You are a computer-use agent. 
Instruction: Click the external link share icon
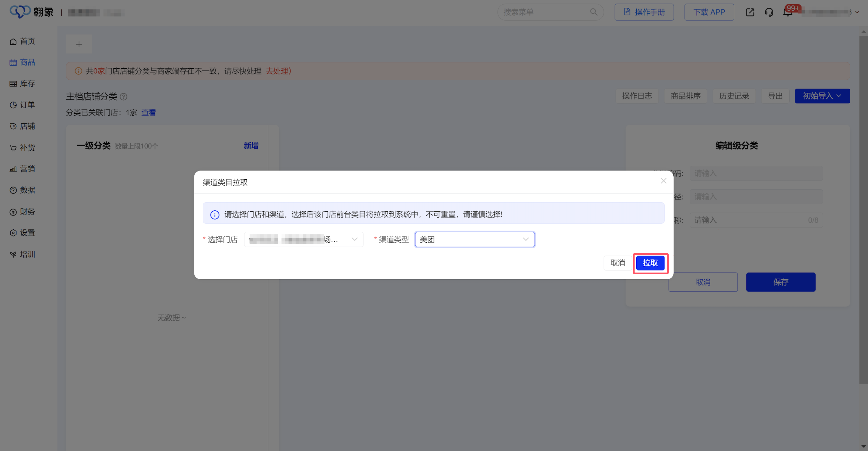tap(750, 12)
